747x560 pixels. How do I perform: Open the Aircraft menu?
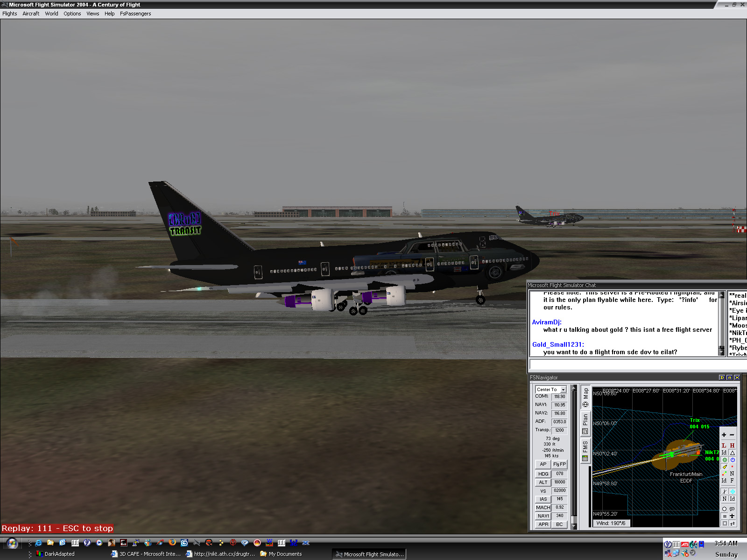31,14
